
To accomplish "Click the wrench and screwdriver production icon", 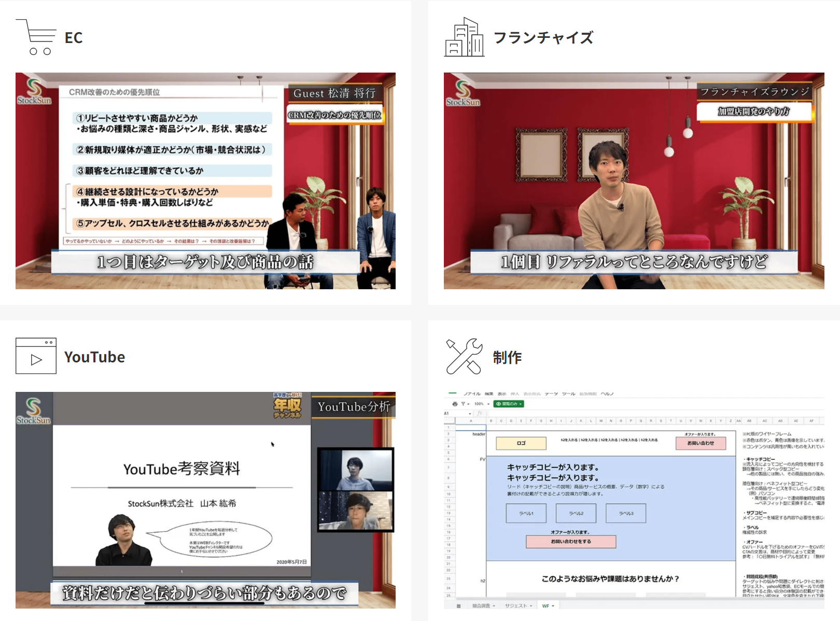I will (464, 356).
